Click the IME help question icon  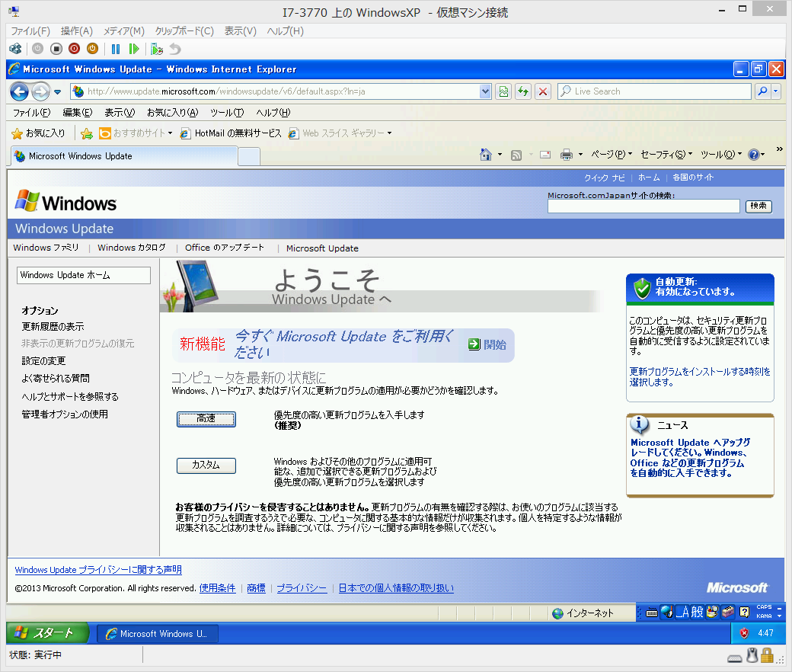[x=745, y=613]
